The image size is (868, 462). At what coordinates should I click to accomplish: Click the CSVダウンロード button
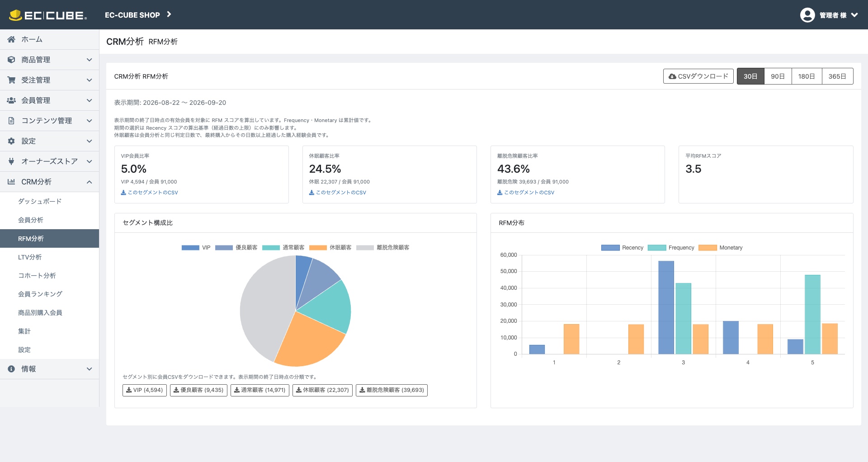pos(698,76)
